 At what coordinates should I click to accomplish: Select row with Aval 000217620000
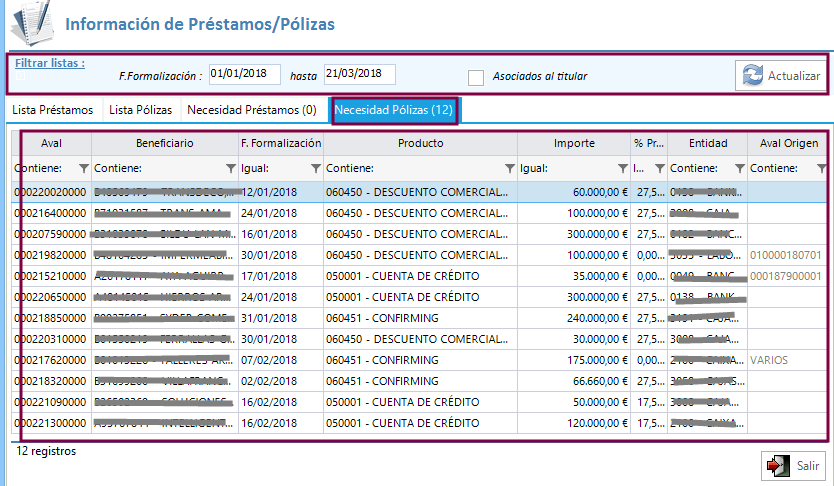coord(419,360)
